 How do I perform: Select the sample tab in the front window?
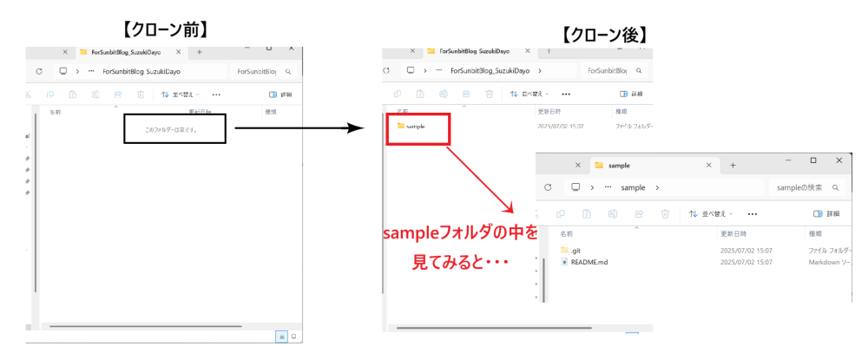coord(654,166)
